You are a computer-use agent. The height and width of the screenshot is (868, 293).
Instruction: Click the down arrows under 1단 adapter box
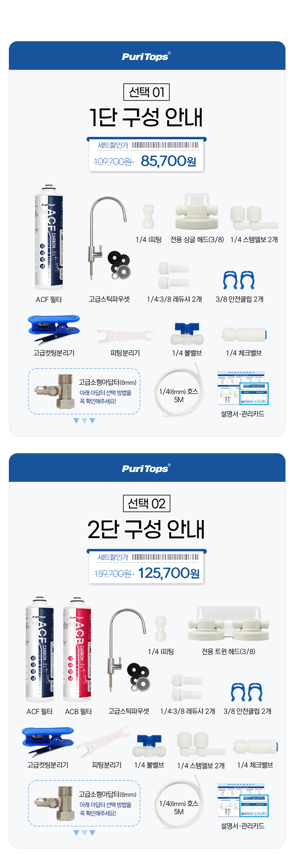point(84,421)
